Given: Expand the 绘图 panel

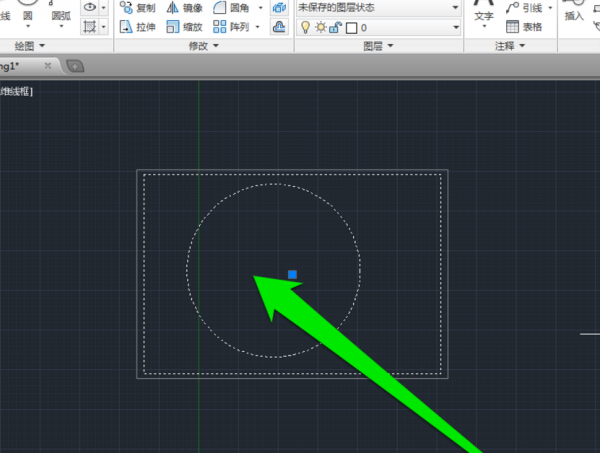Looking at the screenshot, I should (29, 46).
